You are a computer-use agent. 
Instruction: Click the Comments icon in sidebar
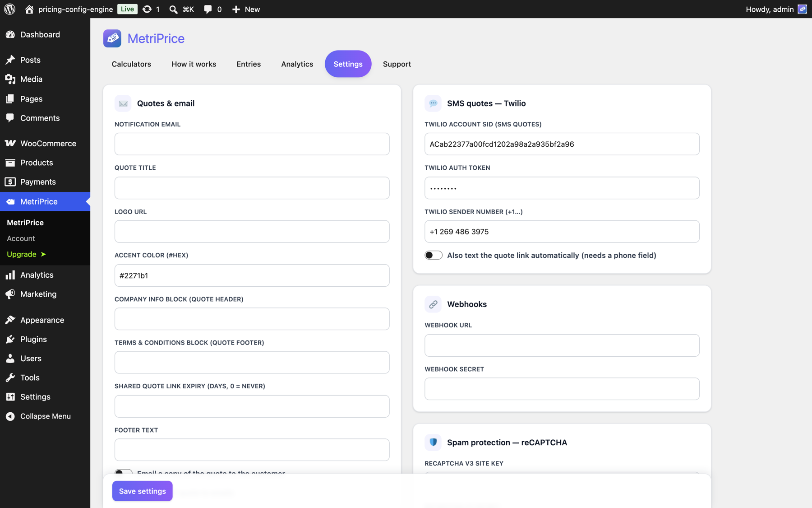10,118
